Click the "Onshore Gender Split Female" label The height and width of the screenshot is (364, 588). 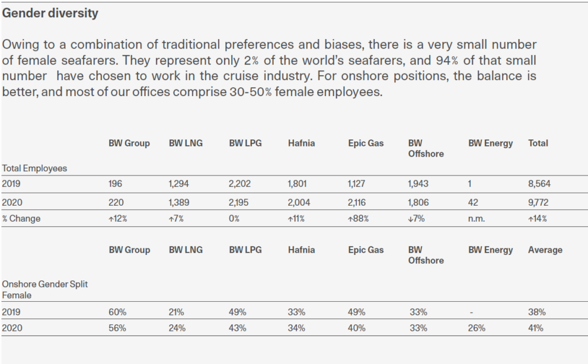(x=44, y=289)
